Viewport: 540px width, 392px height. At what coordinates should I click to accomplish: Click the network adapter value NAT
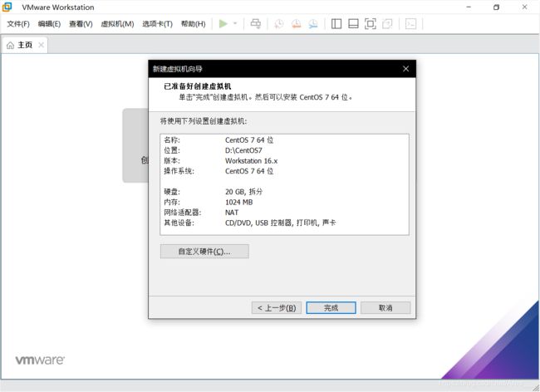click(x=232, y=213)
